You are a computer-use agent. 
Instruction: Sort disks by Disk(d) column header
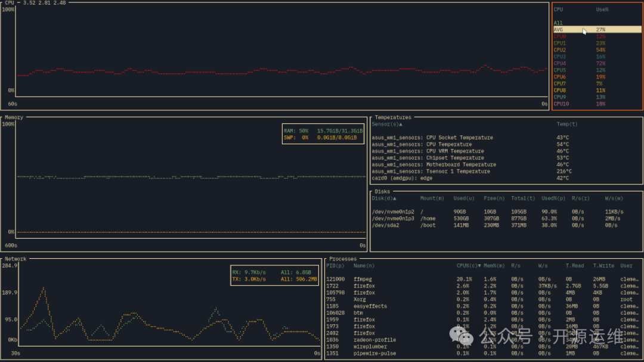384,198
